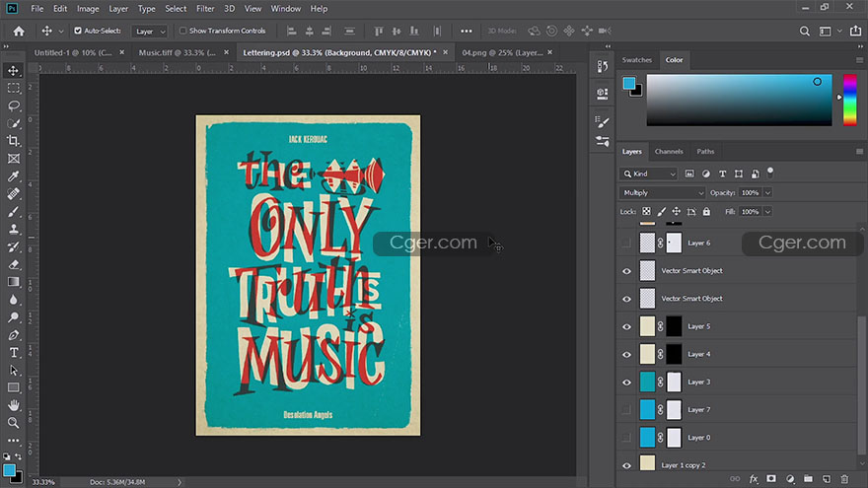
Task: Select the Rectangular Marquee tool
Action: (13, 88)
